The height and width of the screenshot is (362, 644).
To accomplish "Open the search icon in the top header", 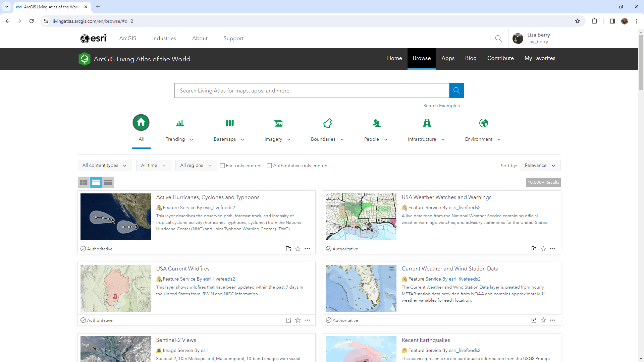I will (x=498, y=38).
